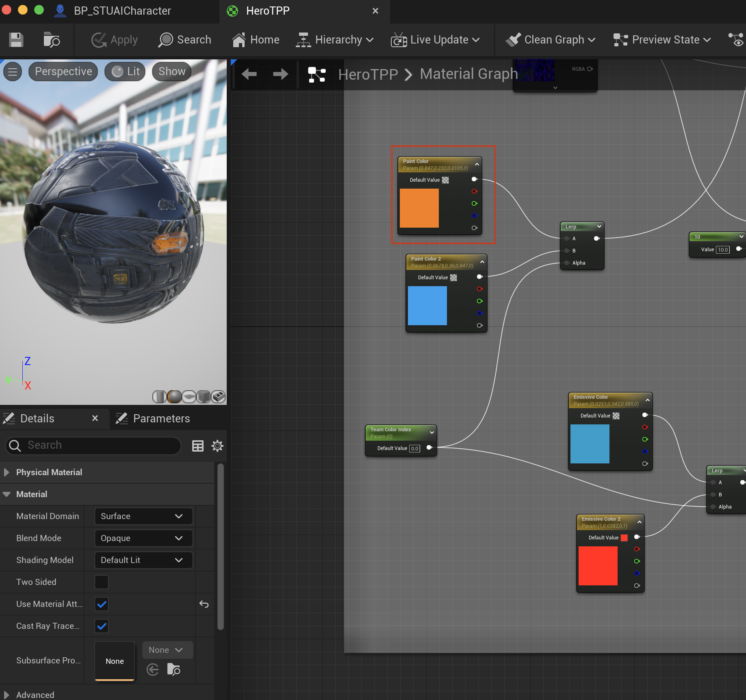Open Details property matrix table icon
746x700 pixels.
(198, 446)
